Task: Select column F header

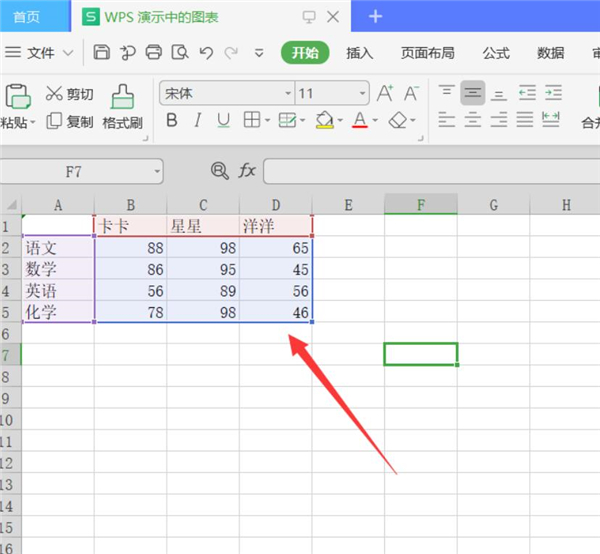Action: [x=421, y=205]
